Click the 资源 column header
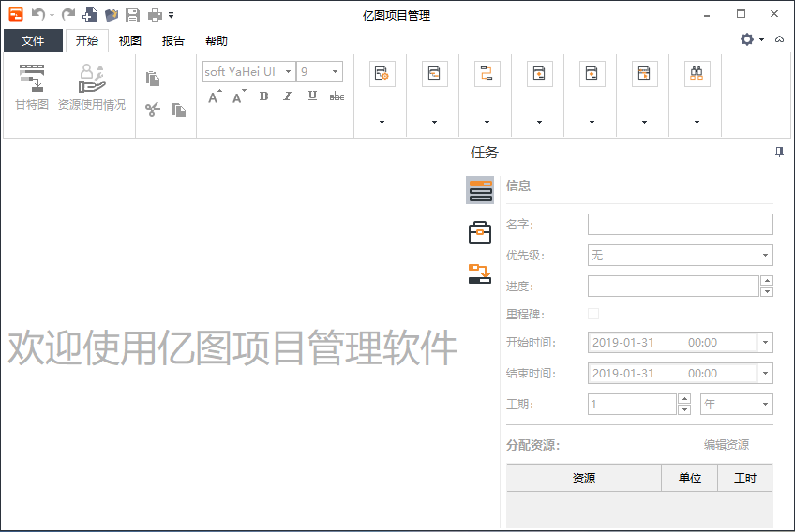This screenshot has width=795, height=532. (583, 478)
